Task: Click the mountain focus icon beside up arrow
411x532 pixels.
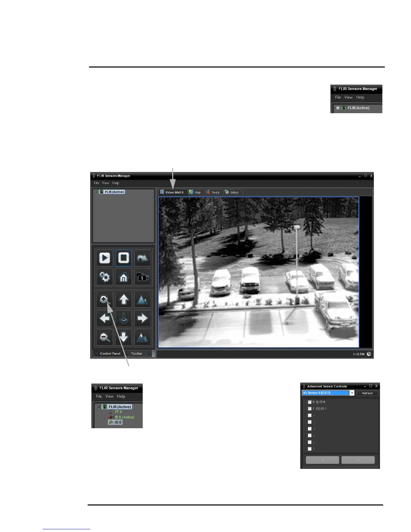Action: [142, 299]
